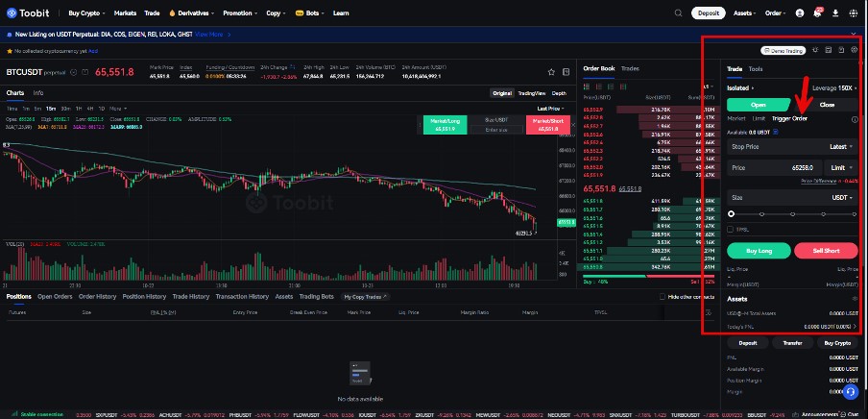Click the square icon before the last price
868x419 pixels.
point(84,72)
